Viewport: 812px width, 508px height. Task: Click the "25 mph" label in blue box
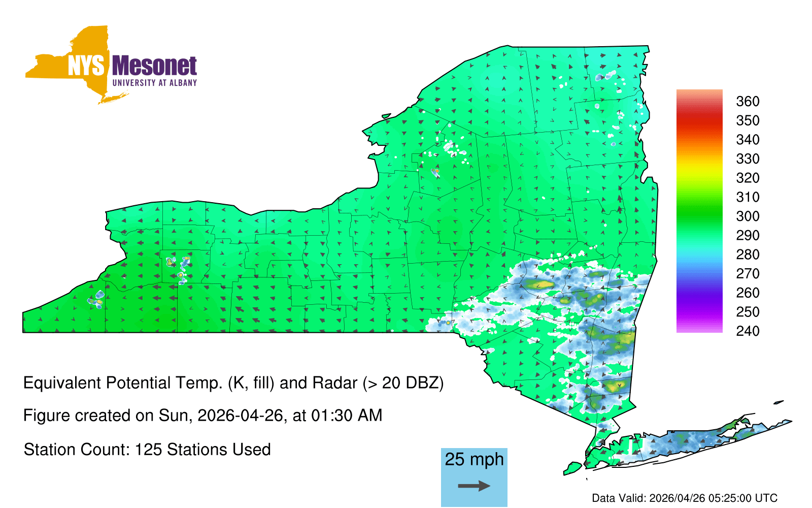point(474,459)
